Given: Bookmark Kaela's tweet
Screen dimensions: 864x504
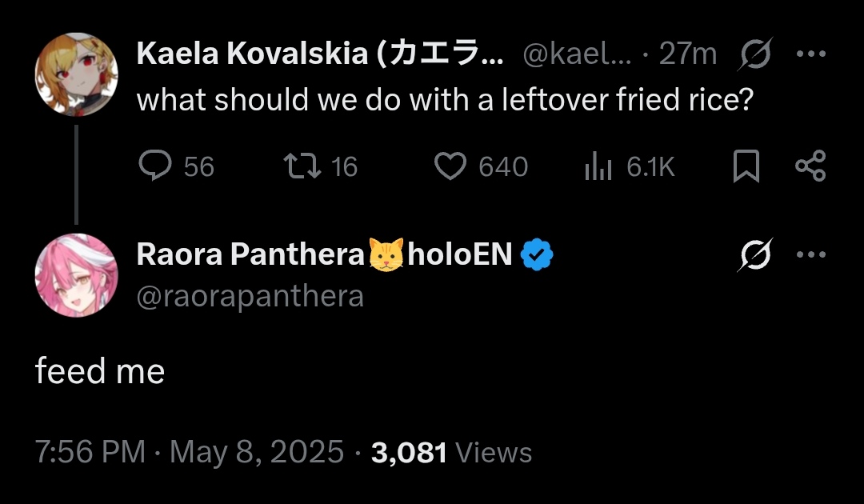Looking at the screenshot, I should coord(746,166).
